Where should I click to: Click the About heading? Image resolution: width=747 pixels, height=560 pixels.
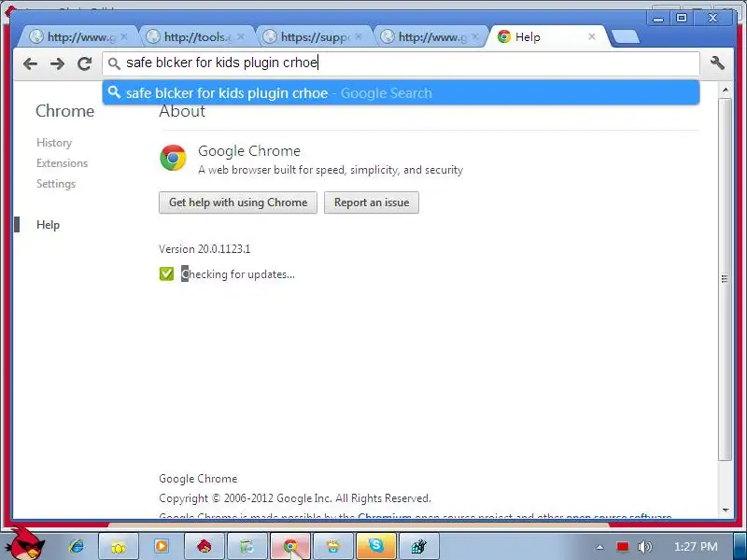[x=182, y=111]
